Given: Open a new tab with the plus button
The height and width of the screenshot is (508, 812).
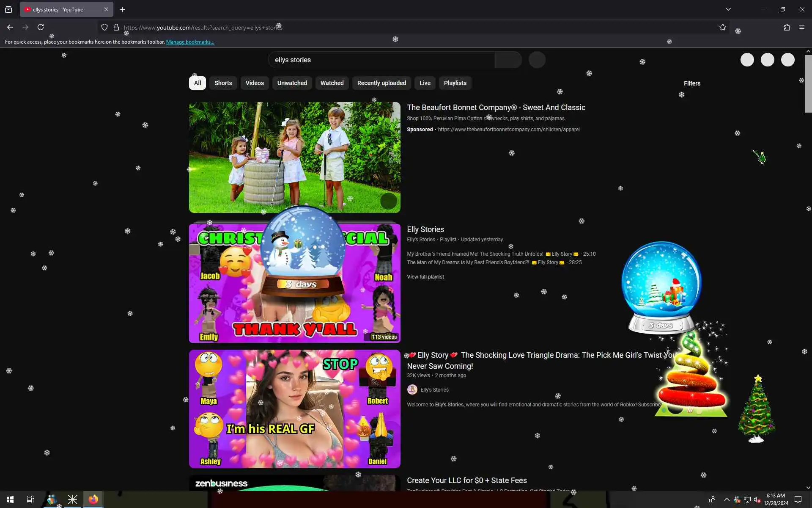Looking at the screenshot, I should click(x=122, y=9).
